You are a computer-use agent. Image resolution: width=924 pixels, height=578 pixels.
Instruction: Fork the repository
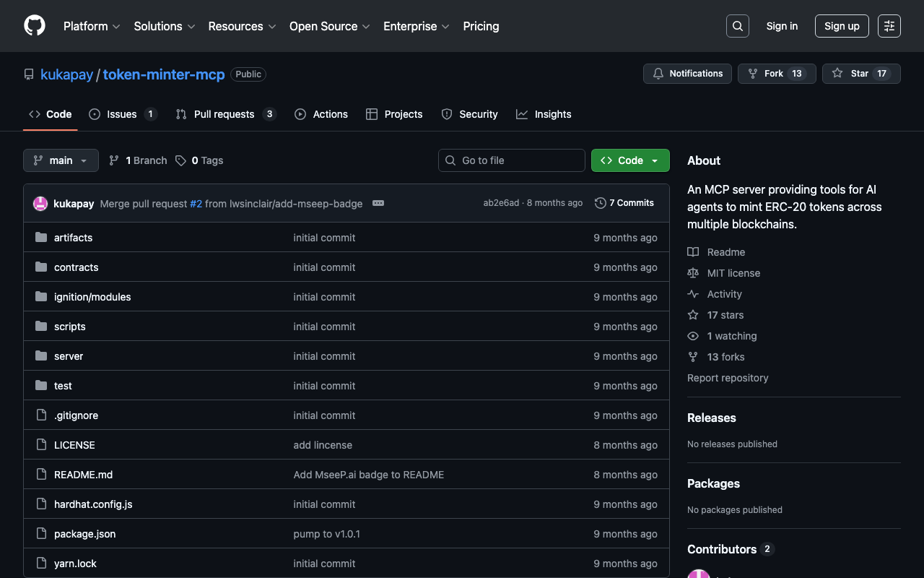[x=776, y=74]
